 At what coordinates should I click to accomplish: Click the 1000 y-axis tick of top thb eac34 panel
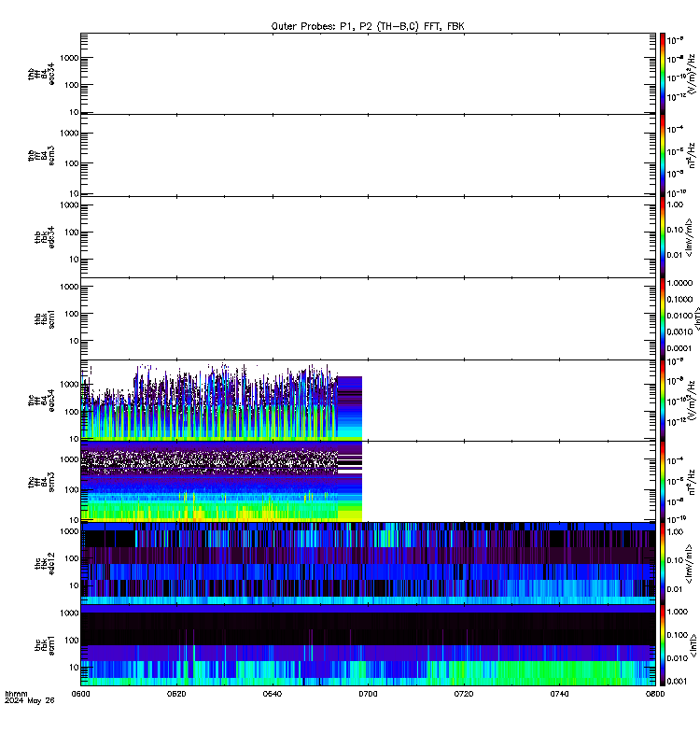pos(69,58)
